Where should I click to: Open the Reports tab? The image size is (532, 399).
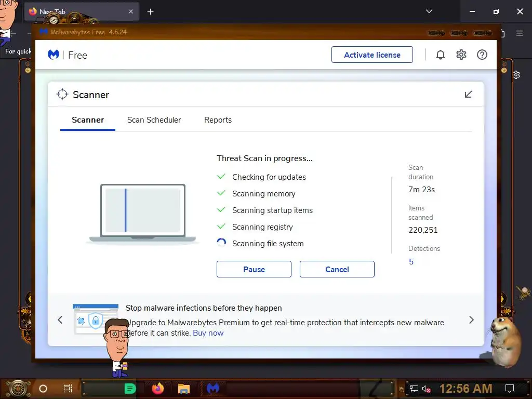(x=218, y=120)
